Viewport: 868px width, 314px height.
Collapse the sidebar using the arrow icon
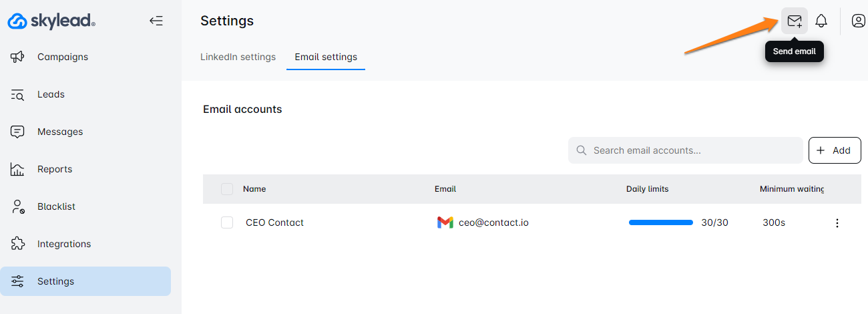coord(156,21)
